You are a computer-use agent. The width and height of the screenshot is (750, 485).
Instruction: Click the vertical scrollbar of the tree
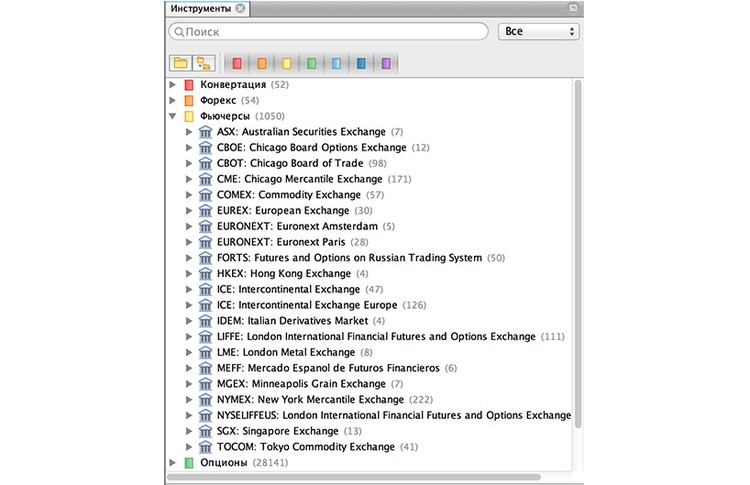578,254
